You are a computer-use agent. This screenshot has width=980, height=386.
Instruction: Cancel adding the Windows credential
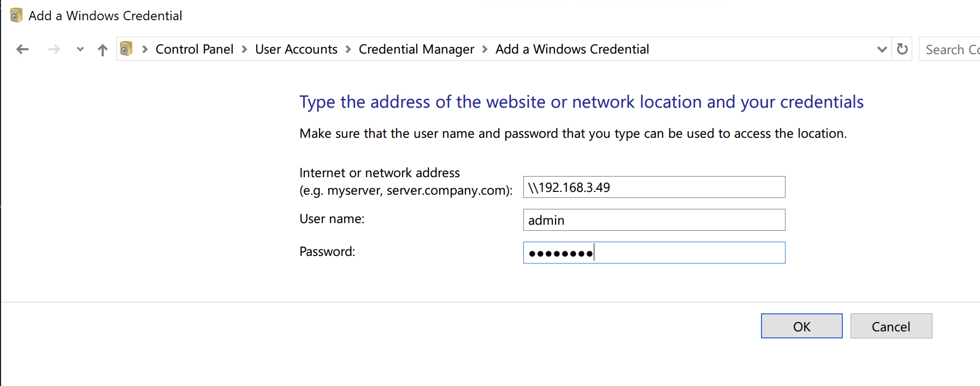click(890, 326)
